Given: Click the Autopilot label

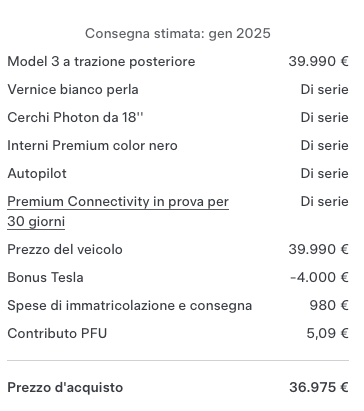Looking at the screenshot, I should pos(37,174).
